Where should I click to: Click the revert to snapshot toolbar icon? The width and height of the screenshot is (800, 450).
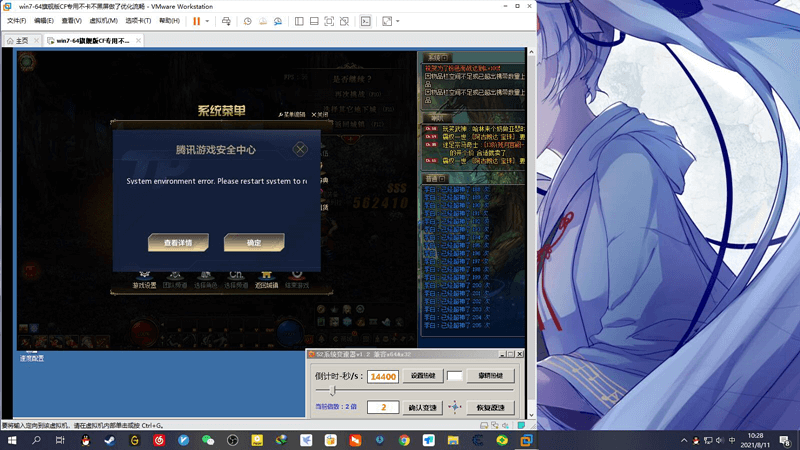263,21
